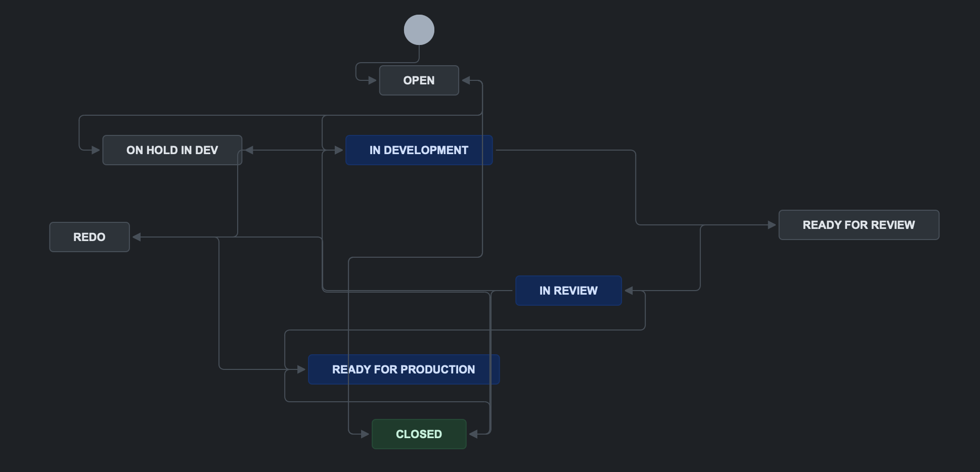Image resolution: width=980 pixels, height=472 pixels.
Task: Click arrowhead on left of ON HOLD IN DEV
Action: (96, 150)
